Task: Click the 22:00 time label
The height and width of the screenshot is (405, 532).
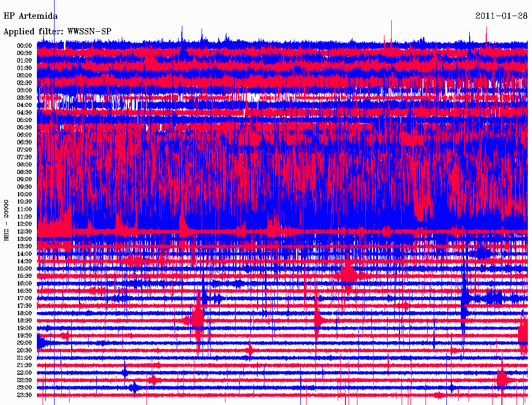Action: pyautogui.click(x=24, y=372)
